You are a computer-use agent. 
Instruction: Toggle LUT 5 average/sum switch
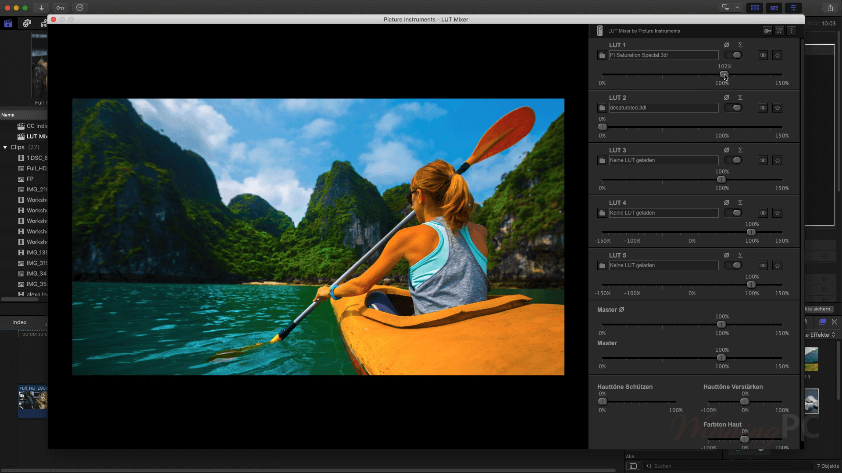[733, 266]
